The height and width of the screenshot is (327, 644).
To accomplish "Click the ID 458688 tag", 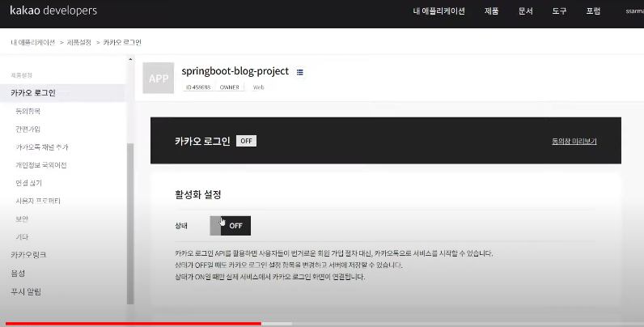I will (x=198, y=87).
